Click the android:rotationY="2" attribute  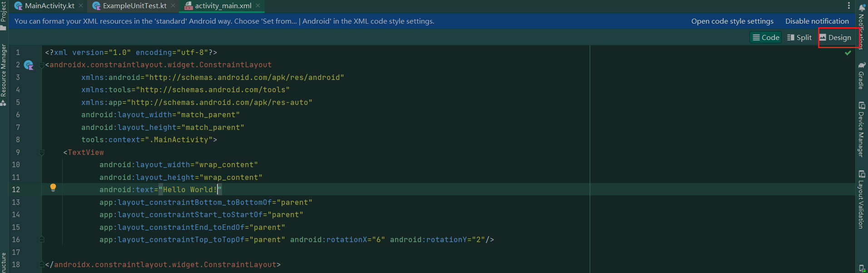pyautogui.click(x=437, y=239)
